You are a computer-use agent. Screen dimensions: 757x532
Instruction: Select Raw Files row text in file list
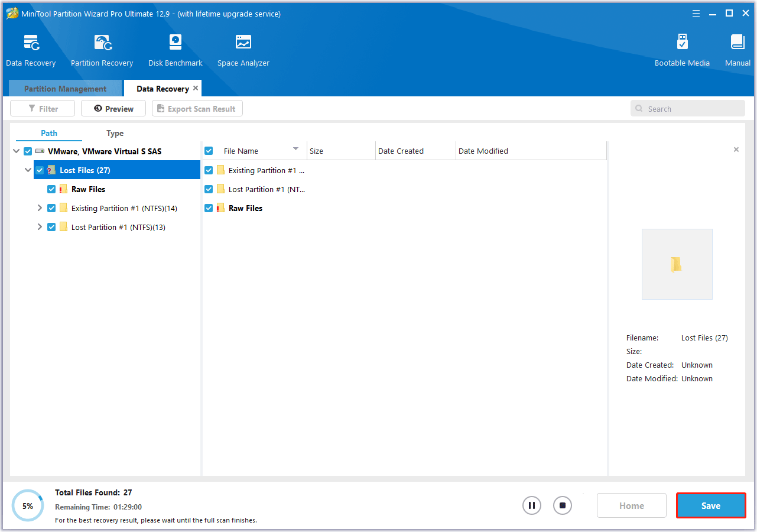[x=245, y=208]
